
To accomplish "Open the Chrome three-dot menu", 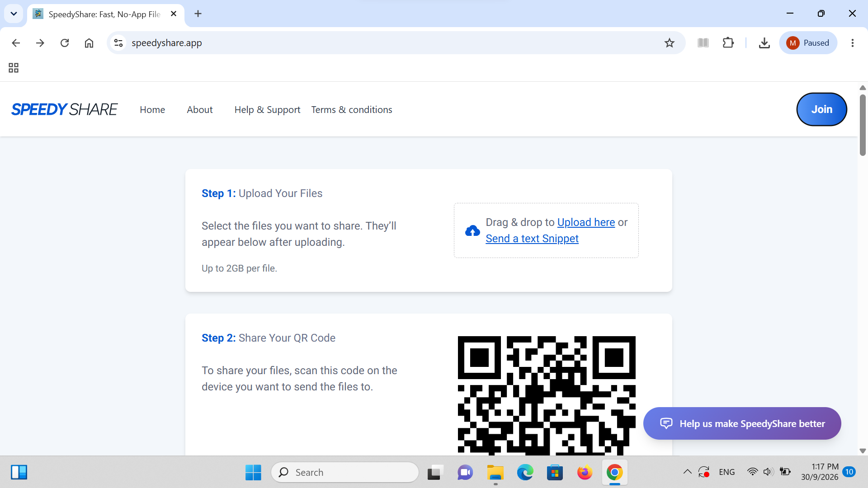I will pos(853,43).
